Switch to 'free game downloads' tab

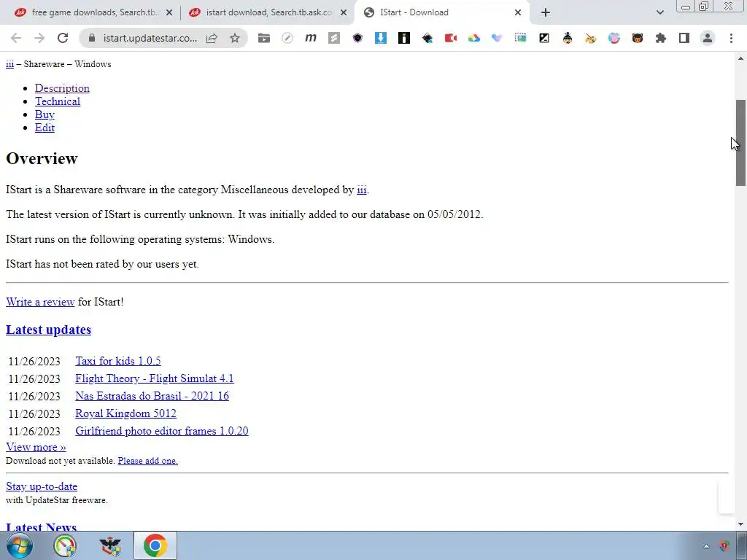tap(93, 12)
